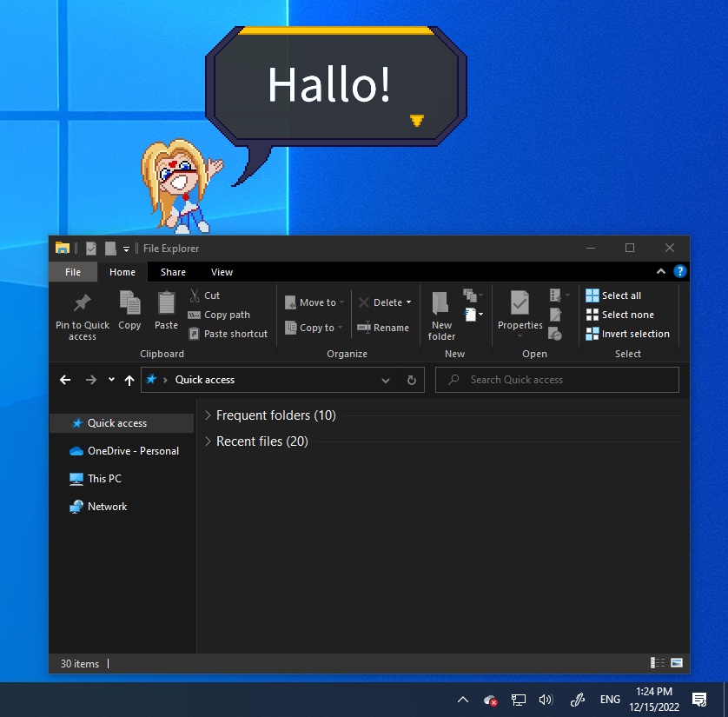Image resolution: width=728 pixels, height=717 pixels.
Task: Click the Paste clipboard icon
Action: coord(166,302)
